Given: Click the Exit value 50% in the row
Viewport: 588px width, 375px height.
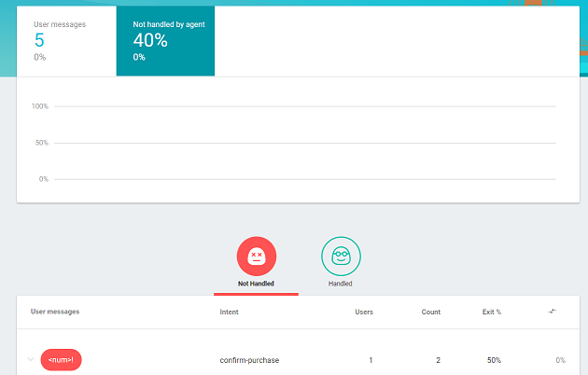Looking at the screenshot, I should click(494, 360).
